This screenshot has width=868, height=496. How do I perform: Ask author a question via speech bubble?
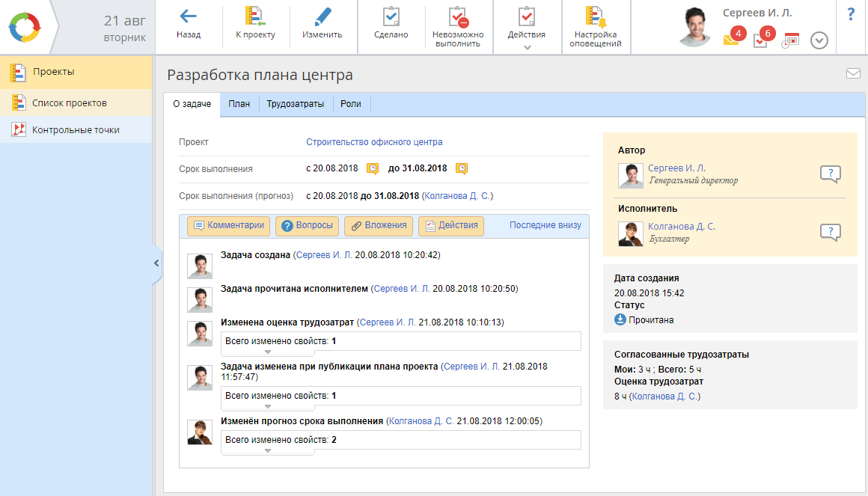point(830,175)
